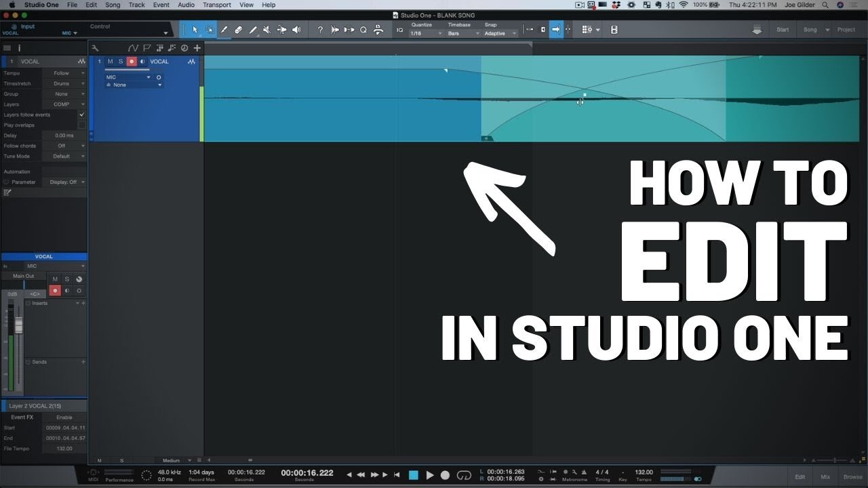This screenshot has height=488, width=868.
Task: Select the Eraser tool
Action: pyautogui.click(x=238, y=30)
